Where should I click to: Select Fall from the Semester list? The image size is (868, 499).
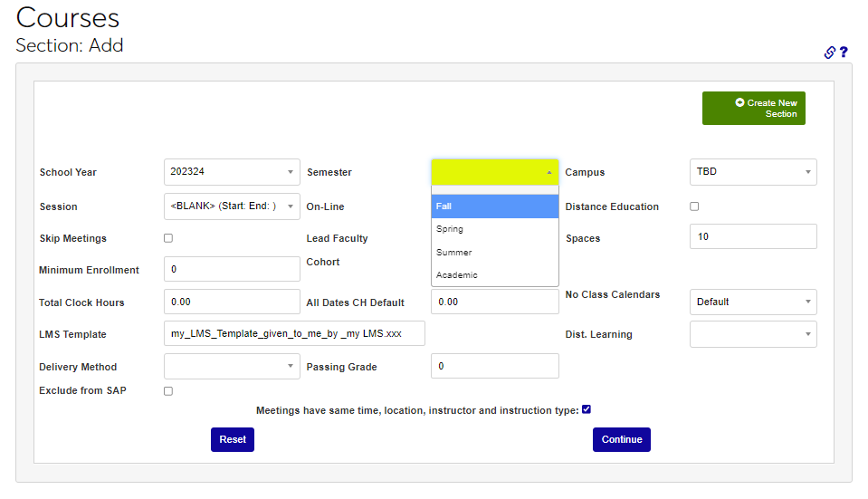[x=494, y=206]
